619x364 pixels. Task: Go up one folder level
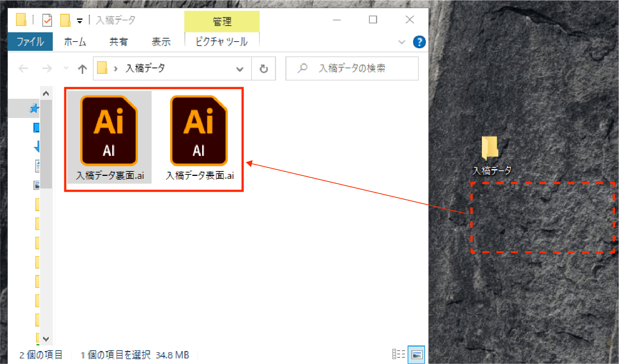coord(82,68)
